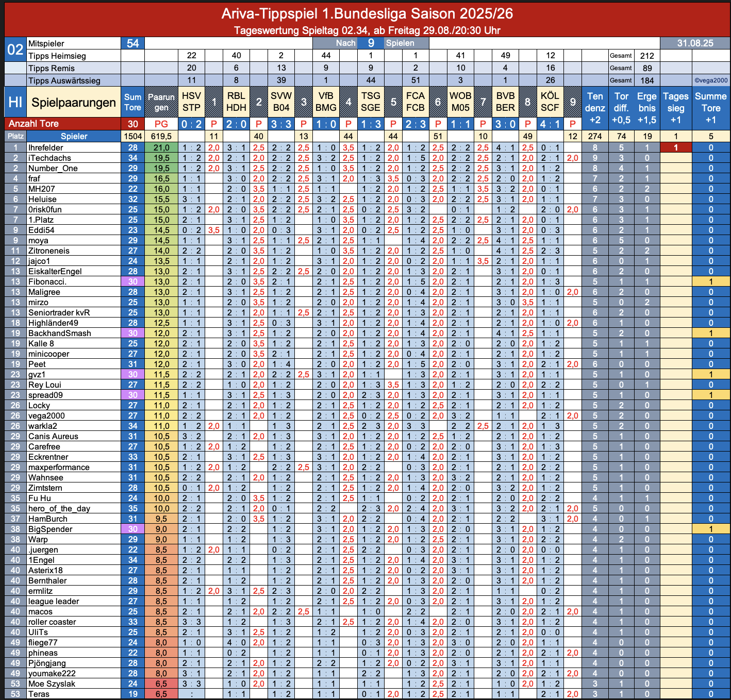
Task: Click player name Eckrentner
Action: point(48,457)
